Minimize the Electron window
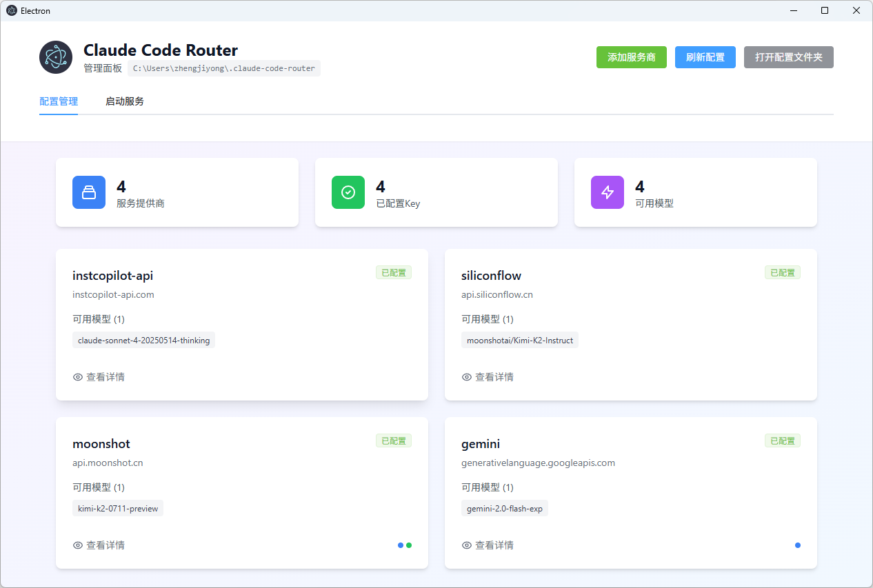873x588 pixels. coord(793,10)
